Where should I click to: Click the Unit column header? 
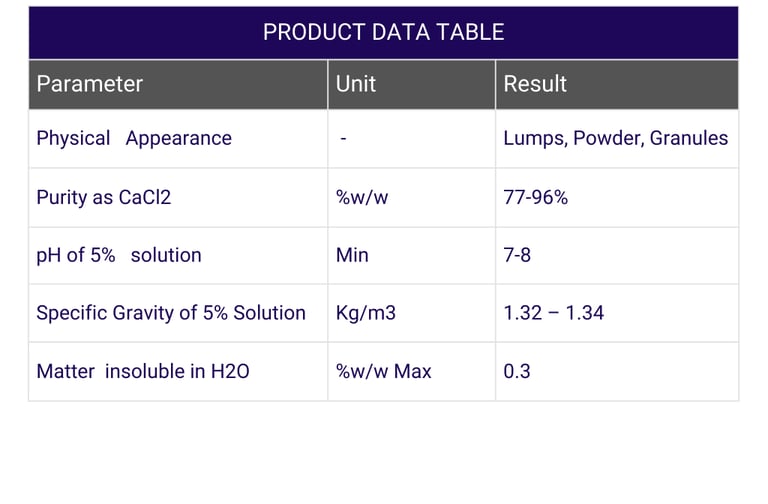click(356, 84)
